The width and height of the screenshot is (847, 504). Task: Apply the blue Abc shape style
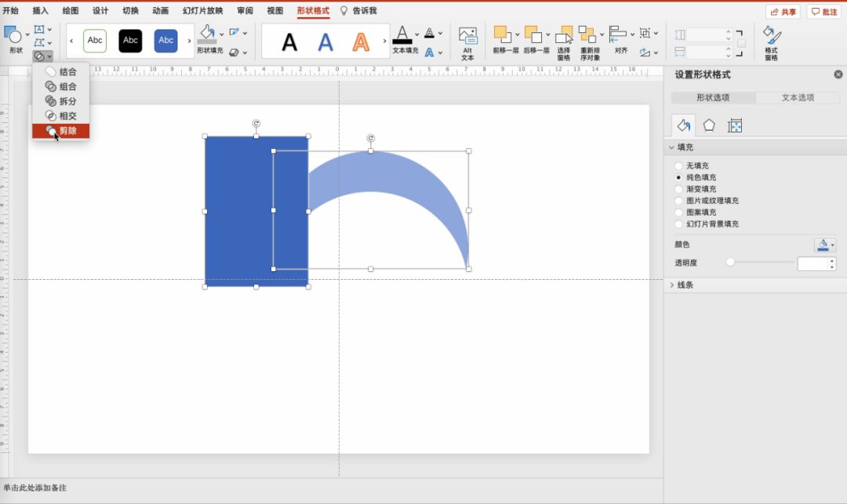click(165, 41)
